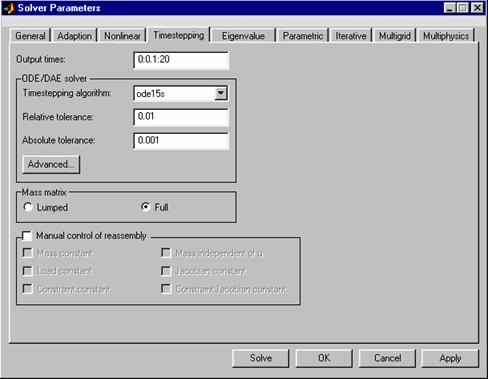Screen dimensions: 488x379
Task: Go to the Iterative tab
Action: (x=351, y=36)
